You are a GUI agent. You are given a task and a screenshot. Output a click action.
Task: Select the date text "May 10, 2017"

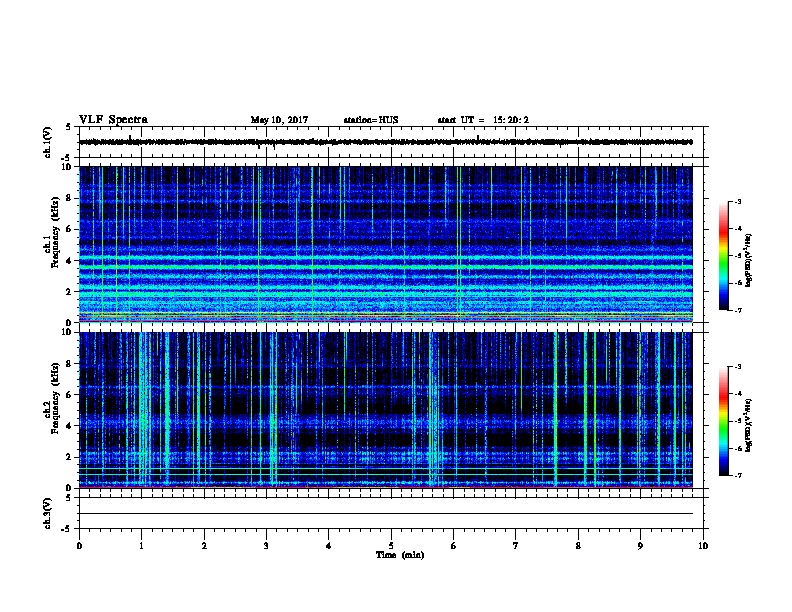pos(279,120)
